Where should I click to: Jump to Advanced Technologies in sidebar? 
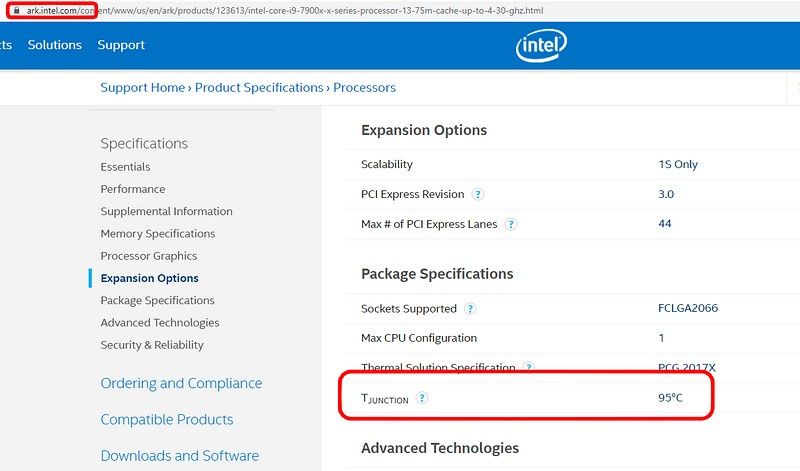coord(160,323)
